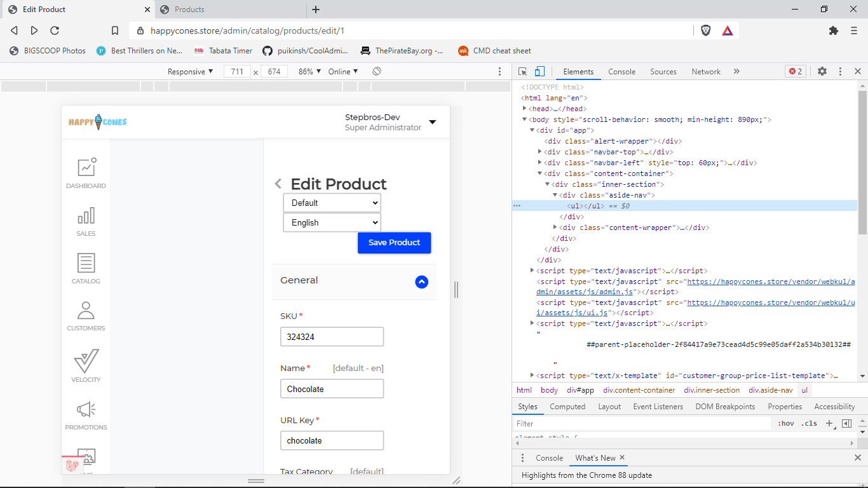Click the Brave Rewards triangle icon

pyautogui.click(x=728, y=30)
